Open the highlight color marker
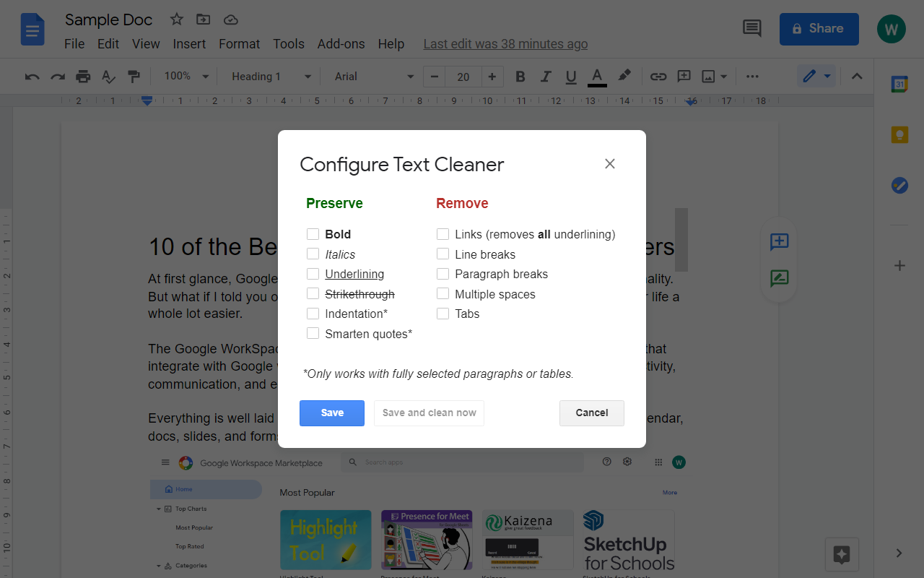Screen dimensions: 924x578 click(624, 76)
